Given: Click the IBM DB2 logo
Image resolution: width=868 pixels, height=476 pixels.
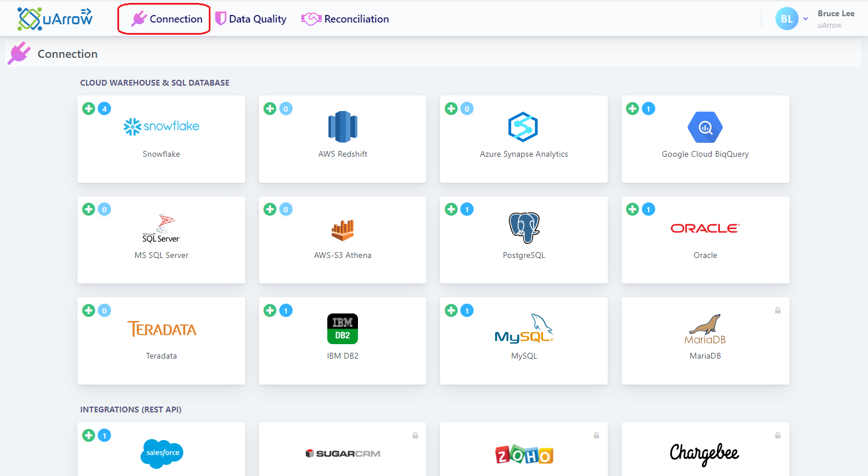Looking at the screenshot, I should [342, 329].
